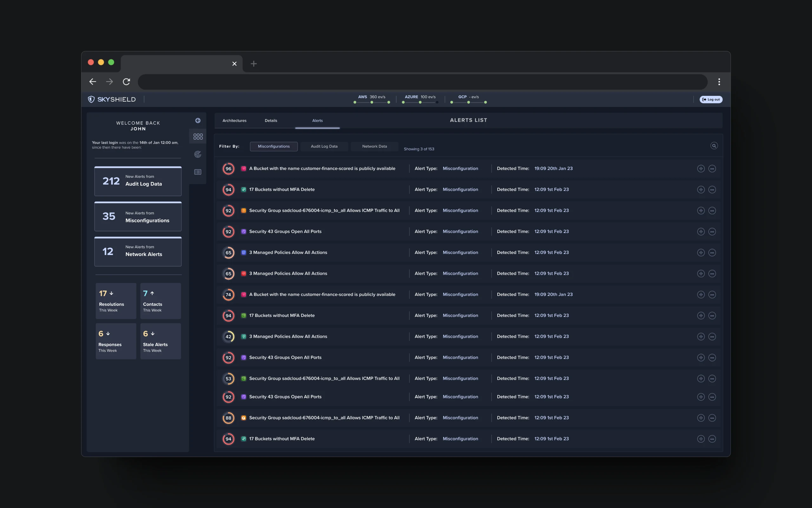Click the Misconfiguration link on score 88 row

460,418
